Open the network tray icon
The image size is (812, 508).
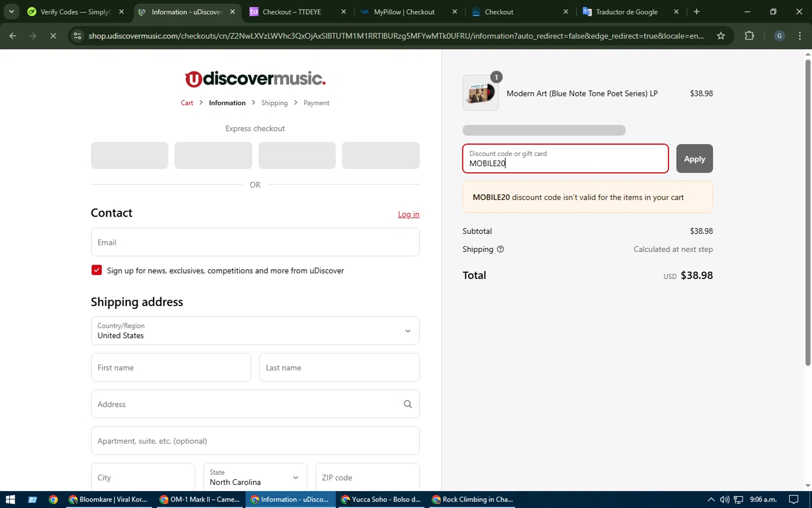click(738, 499)
